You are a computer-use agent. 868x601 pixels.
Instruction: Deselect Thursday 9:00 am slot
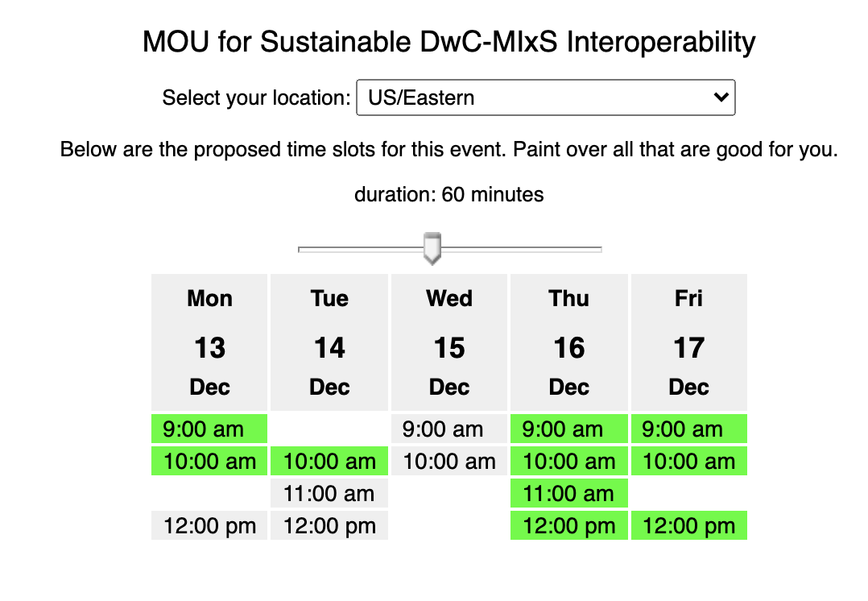tap(569, 428)
